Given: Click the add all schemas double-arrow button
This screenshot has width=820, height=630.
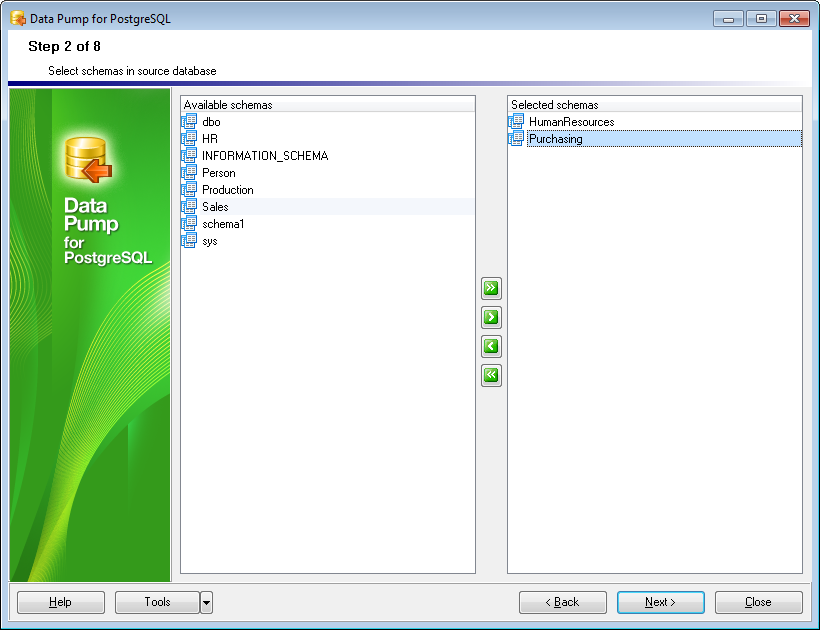Looking at the screenshot, I should click(x=491, y=289).
